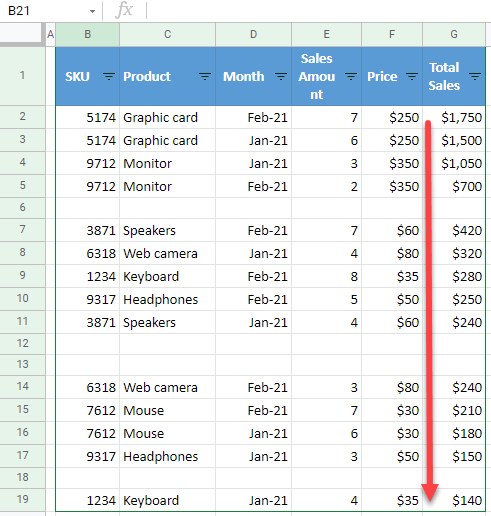
Task: Select SKU 3871 cell in row 11
Action: pyautogui.click(x=88, y=322)
